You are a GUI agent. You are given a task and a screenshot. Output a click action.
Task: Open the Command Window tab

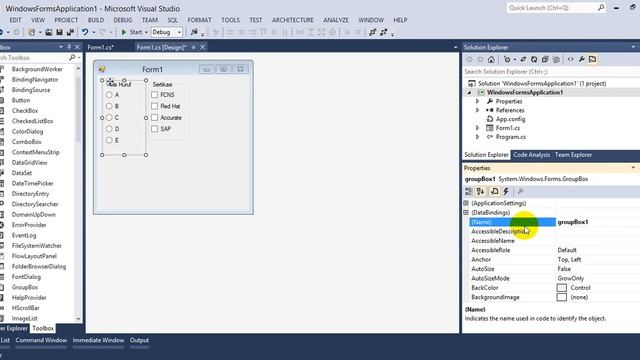[41, 340]
